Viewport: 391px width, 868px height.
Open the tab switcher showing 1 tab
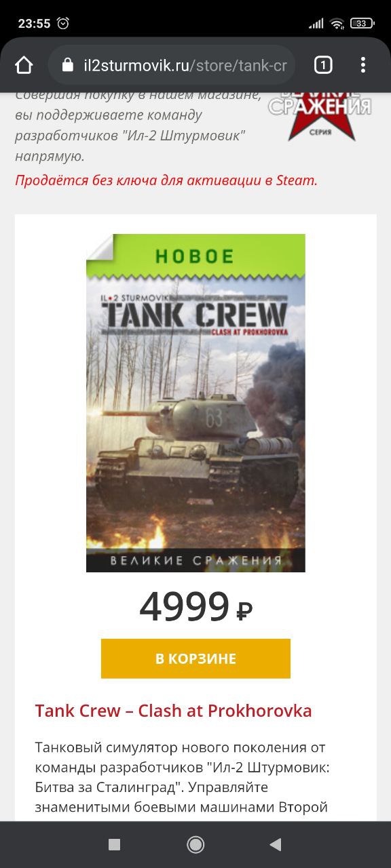[x=323, y=65]
